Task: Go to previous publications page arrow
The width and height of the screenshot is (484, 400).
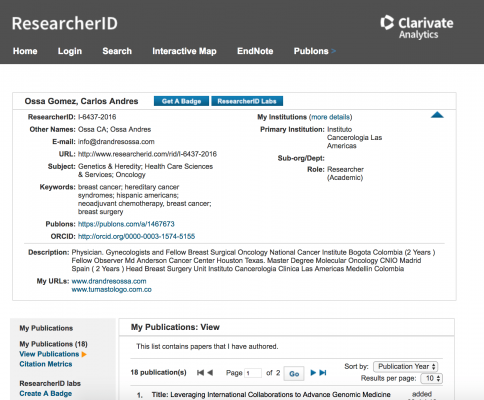Action: point(210,373)
